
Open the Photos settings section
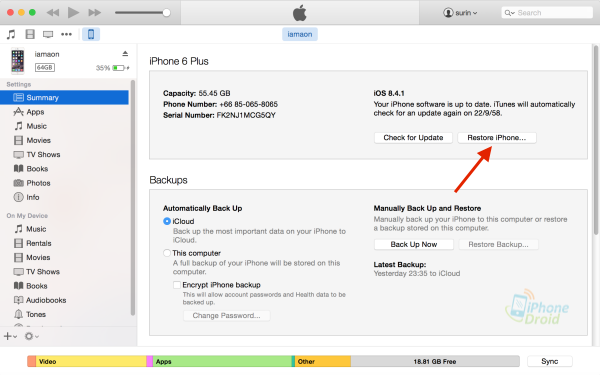click(64, 183)
